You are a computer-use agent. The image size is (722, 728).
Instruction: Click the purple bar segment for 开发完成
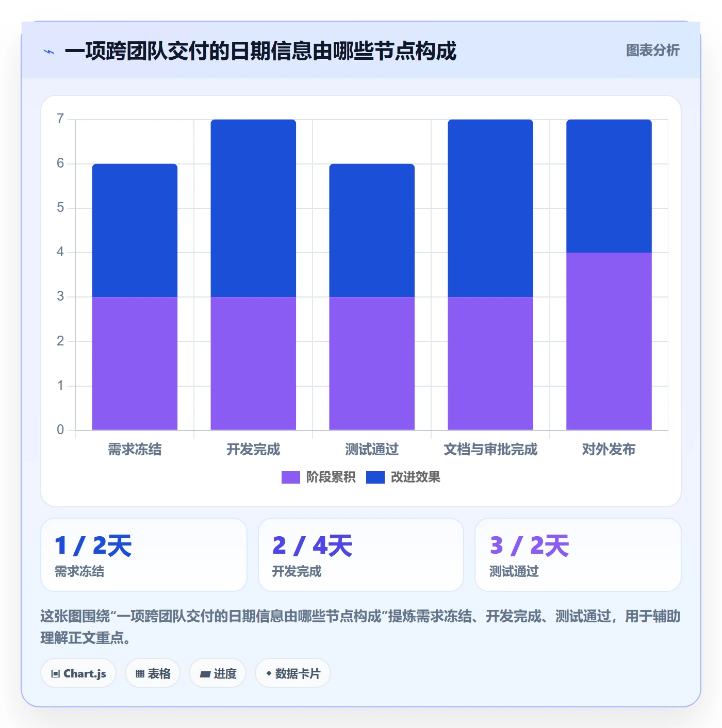253,363
